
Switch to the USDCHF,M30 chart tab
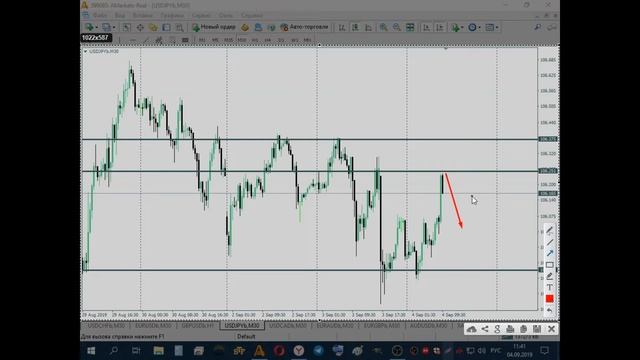tap(107, 326)
